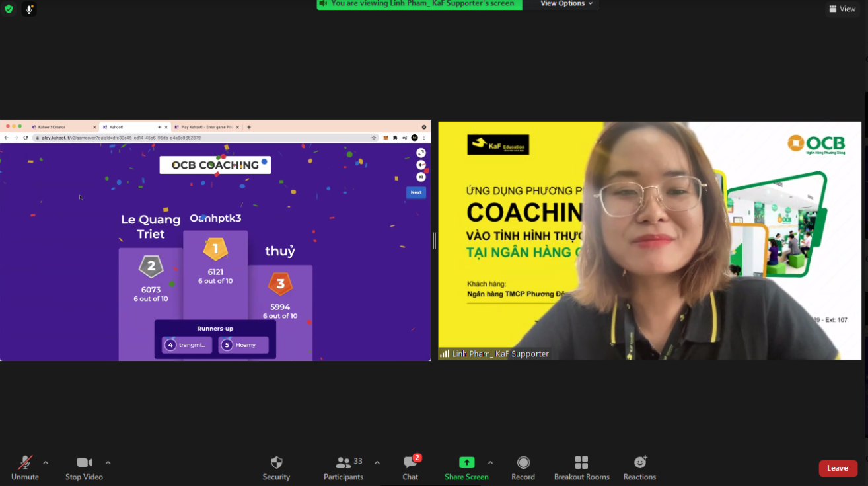Screen dimensions: 868x486
Task: Open the View Options dropdown
Action: coord(566,4)
